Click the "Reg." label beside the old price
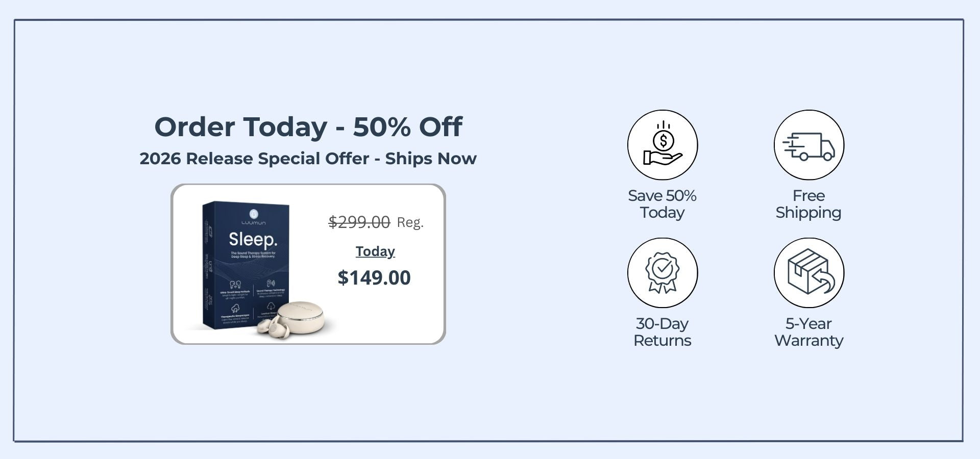 tap(410, 222)
